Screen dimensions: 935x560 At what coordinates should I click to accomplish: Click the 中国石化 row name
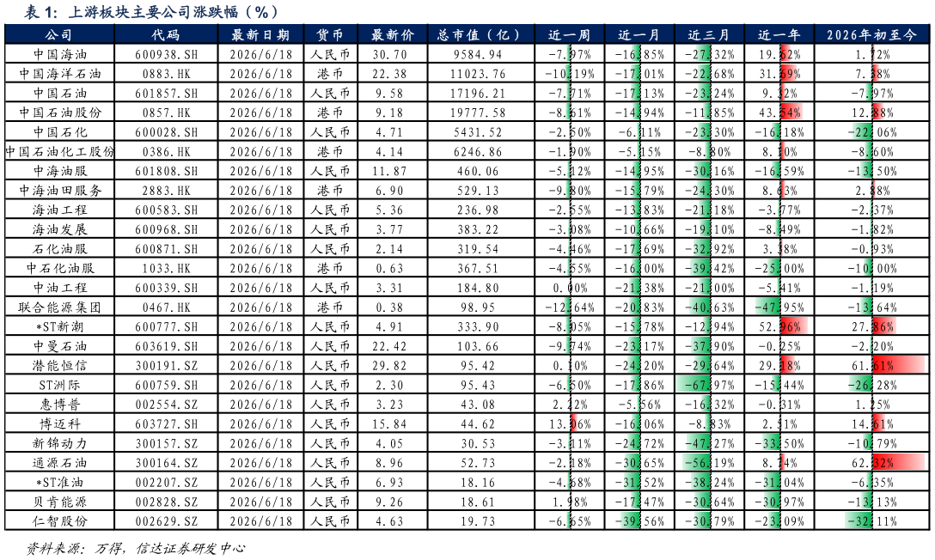coord(59,132)
